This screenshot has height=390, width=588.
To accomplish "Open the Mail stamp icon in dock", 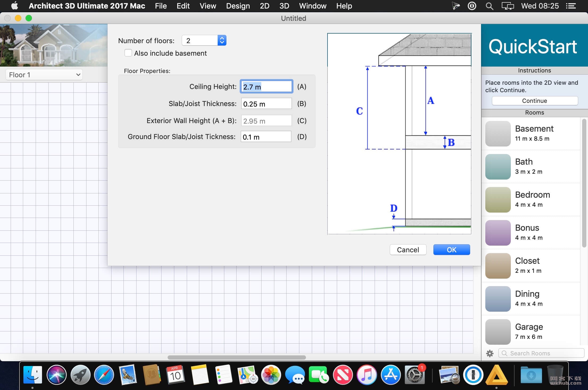I will pos(128,375).
